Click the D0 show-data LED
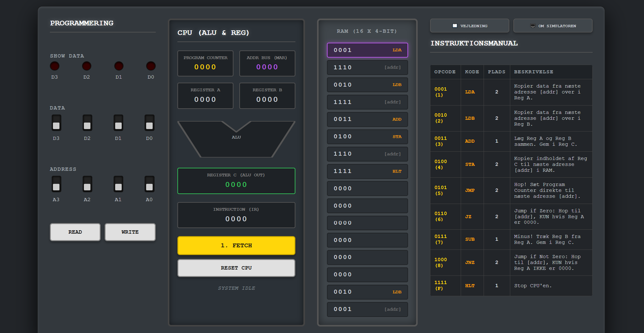 pos(151,66)
